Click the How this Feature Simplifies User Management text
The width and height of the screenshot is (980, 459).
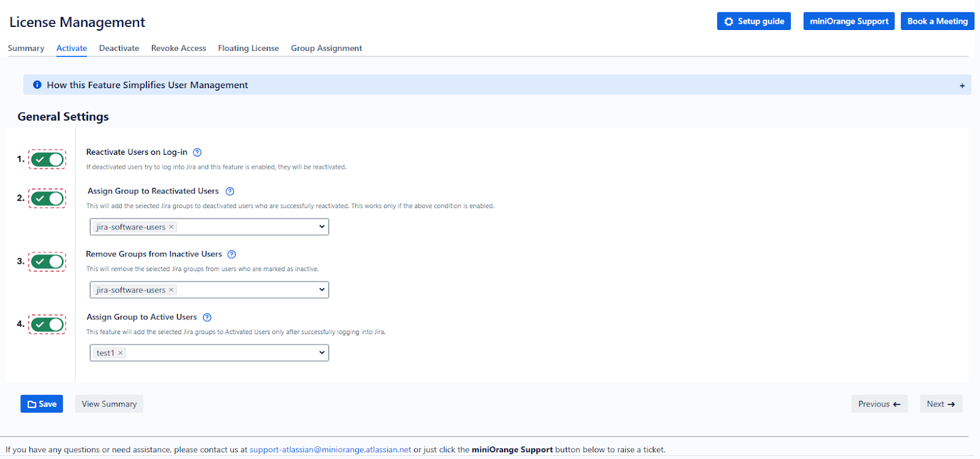pyautogui.click(x=148, y=85)
